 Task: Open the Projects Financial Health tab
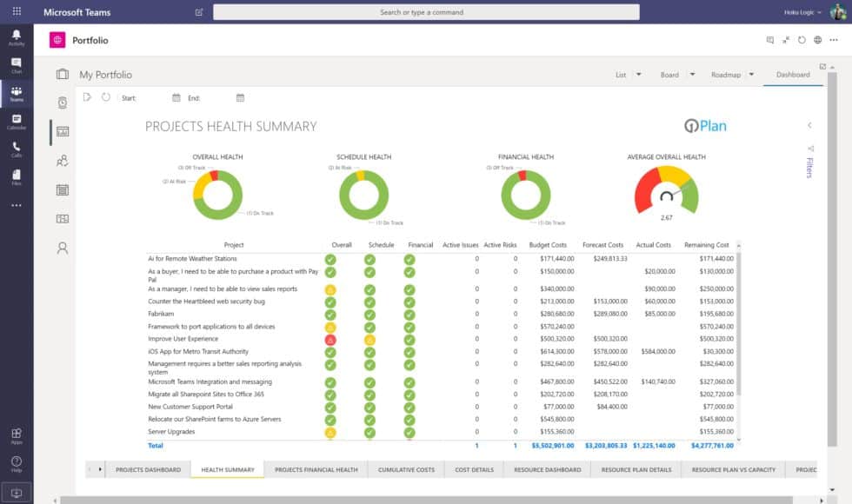tap(316, 470)
